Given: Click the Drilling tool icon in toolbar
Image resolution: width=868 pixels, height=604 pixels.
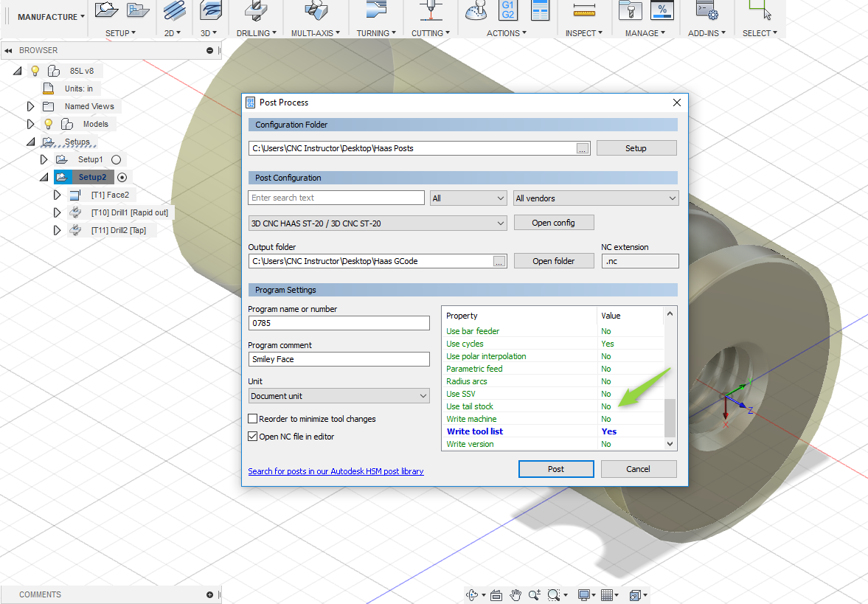Looking at the screenshot, I should [256, 11].
